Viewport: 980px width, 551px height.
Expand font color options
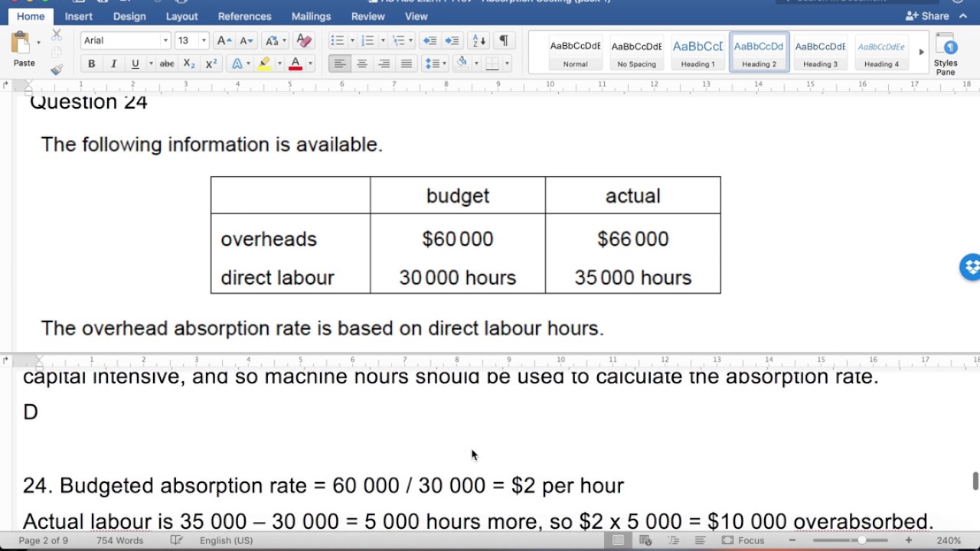309,64
